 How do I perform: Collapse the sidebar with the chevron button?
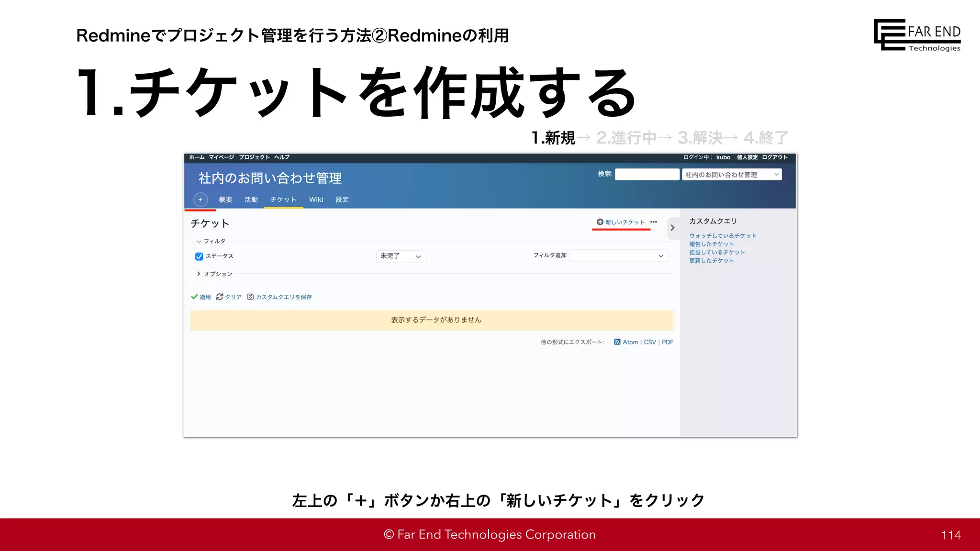[672, 228]
